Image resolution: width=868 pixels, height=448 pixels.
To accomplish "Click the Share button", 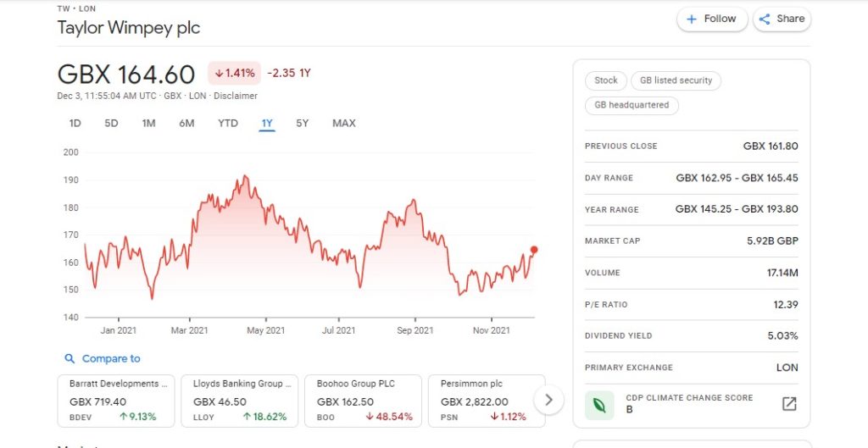I will 782,19.
